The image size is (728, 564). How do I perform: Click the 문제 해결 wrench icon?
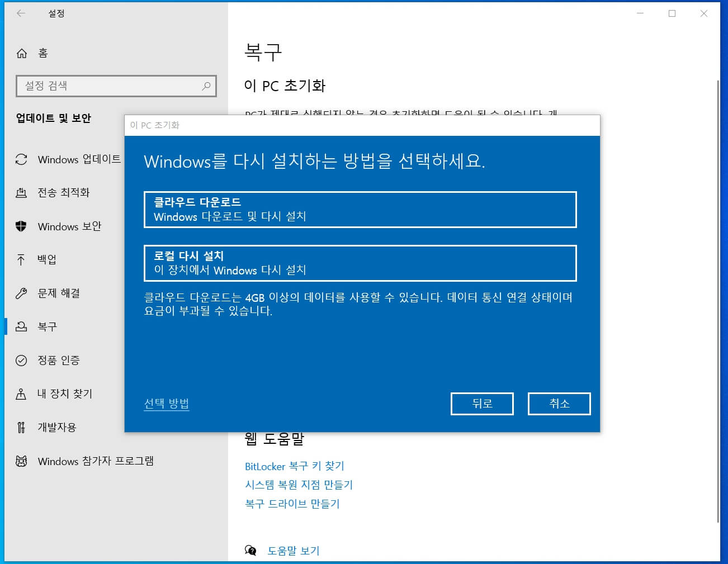coord(21,293)
